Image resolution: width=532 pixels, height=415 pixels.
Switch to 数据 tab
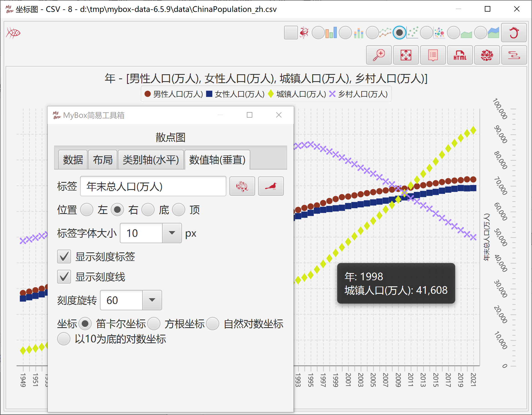pos(73,160)
